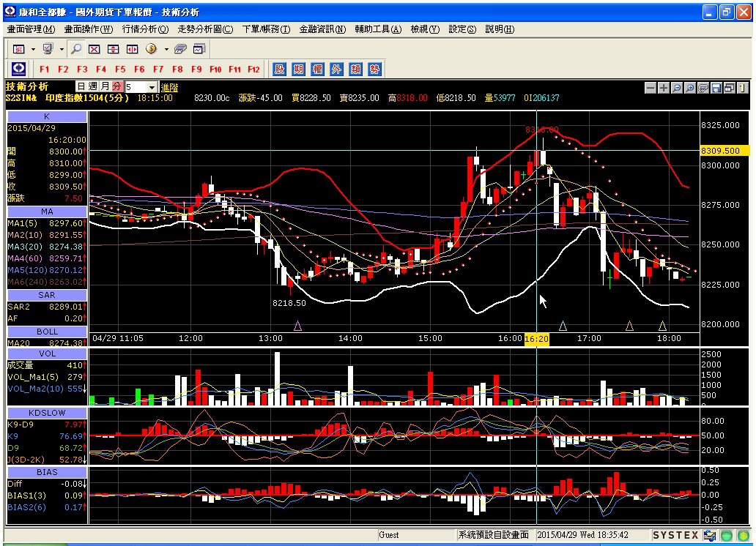Click the vertical split window toolbar icon
This screenshot has width=756, height=546.
tap(132, 49)
